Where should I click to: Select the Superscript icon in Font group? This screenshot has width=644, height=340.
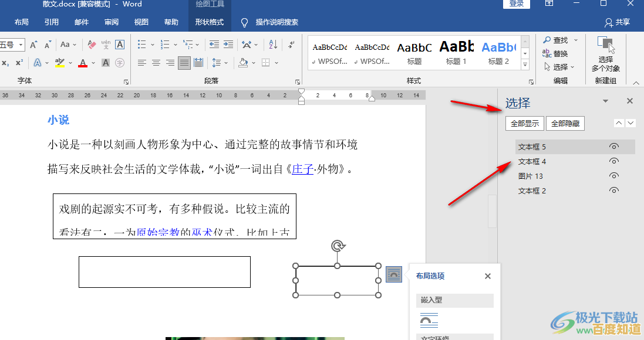click(19, 63)
